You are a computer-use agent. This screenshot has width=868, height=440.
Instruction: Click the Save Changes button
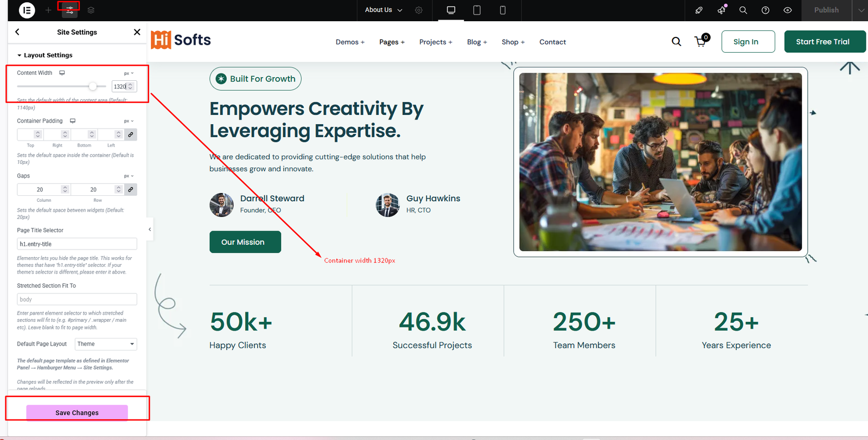pos(77,413)
